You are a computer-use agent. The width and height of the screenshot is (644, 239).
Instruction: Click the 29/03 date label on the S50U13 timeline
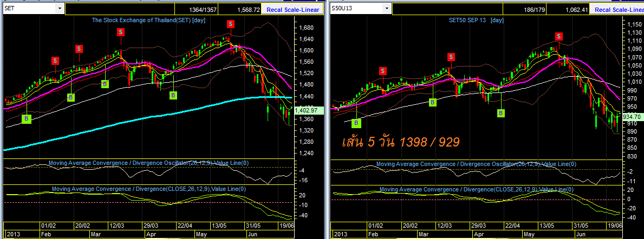pyautogui.click(x=478, y=225)
